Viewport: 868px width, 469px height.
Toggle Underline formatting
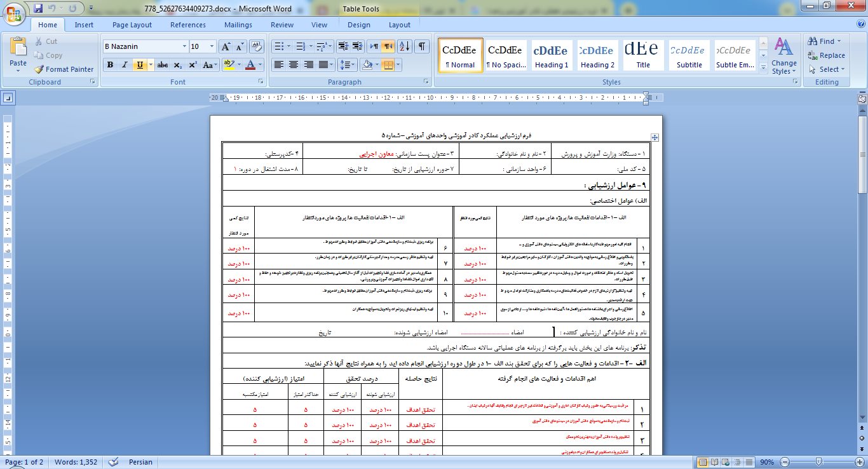(x=140, y=65)
